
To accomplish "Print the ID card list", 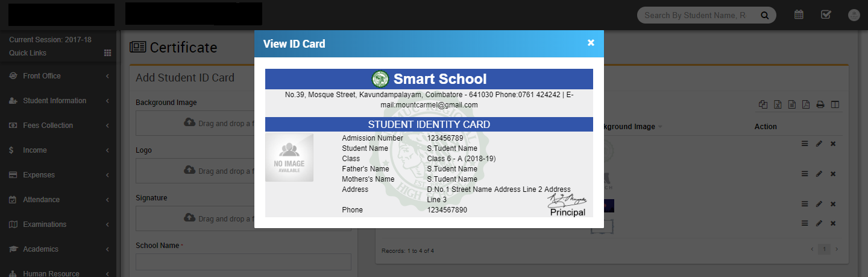I will pyautogui.click(x=820, y=104).
